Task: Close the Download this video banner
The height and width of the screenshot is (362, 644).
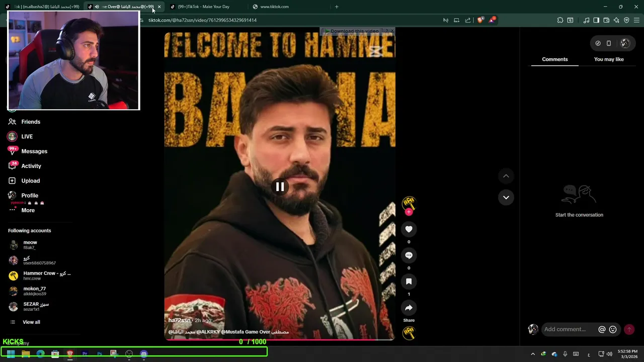Action: tap(392, 31)
